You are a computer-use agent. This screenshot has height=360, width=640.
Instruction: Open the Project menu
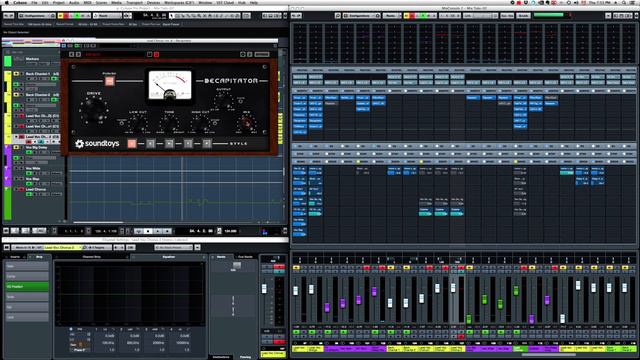pos(58,2)
